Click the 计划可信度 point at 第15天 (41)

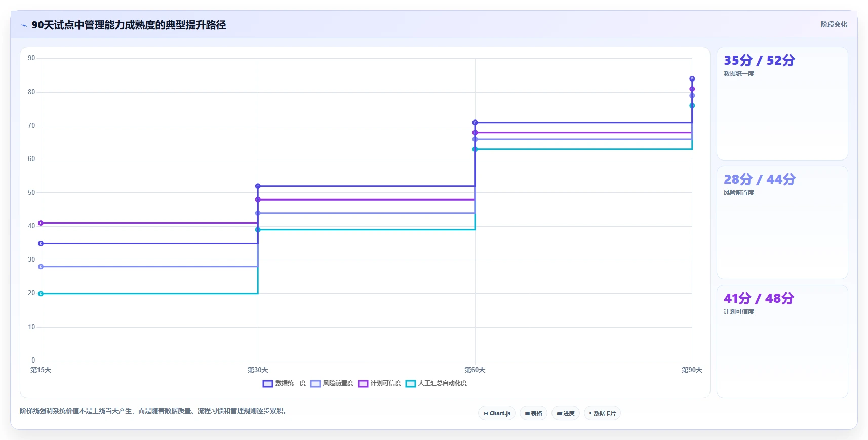(x=41, y=223)
